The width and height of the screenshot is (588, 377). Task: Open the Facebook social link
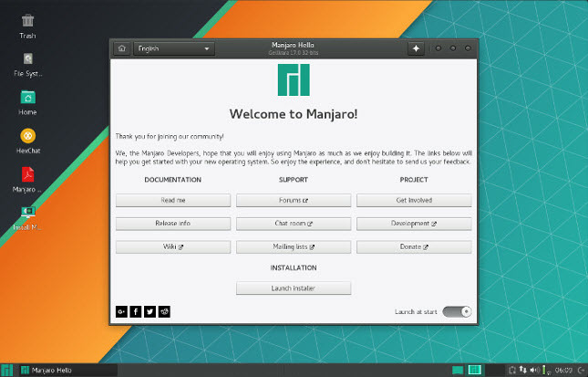tap(136, 311)
